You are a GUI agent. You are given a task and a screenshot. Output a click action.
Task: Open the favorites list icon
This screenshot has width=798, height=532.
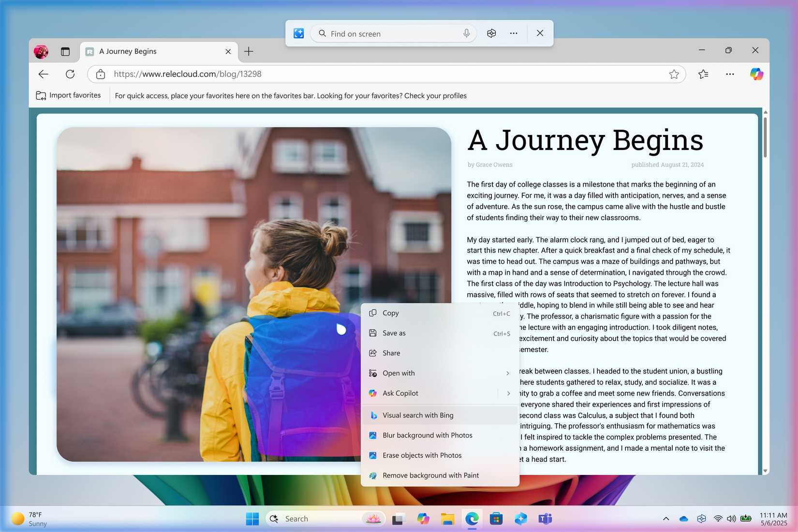tap(703, 74)
